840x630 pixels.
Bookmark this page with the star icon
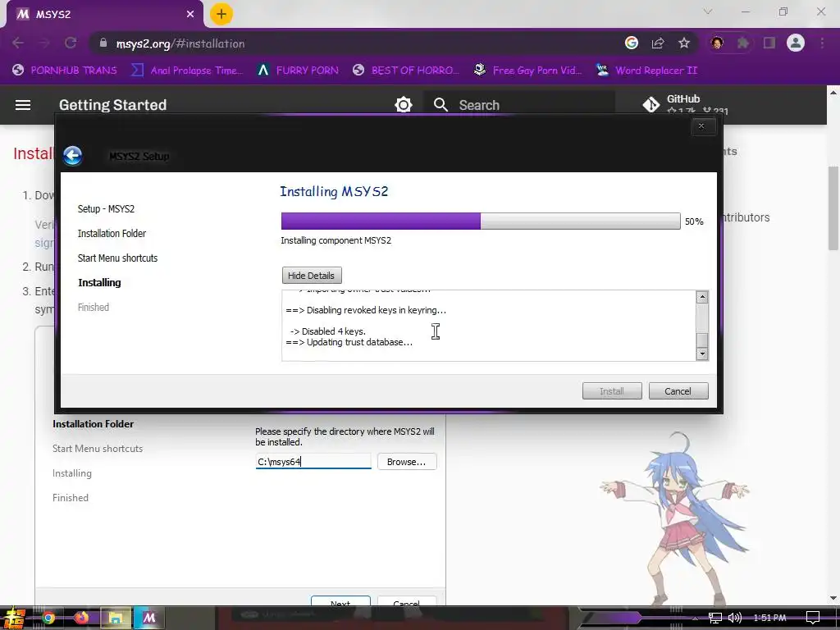click(684, 43)
